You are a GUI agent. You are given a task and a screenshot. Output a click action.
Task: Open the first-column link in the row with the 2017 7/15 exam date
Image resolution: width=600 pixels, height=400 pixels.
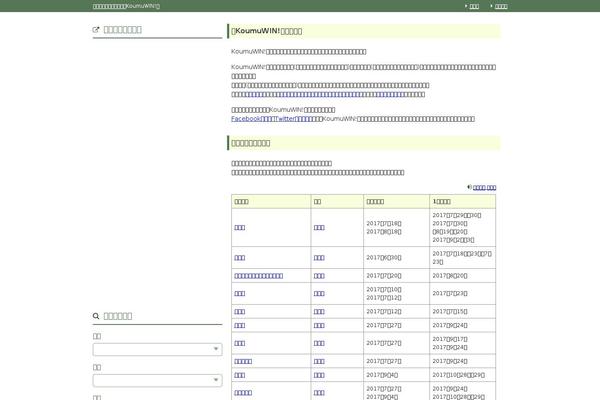[240, 312]
